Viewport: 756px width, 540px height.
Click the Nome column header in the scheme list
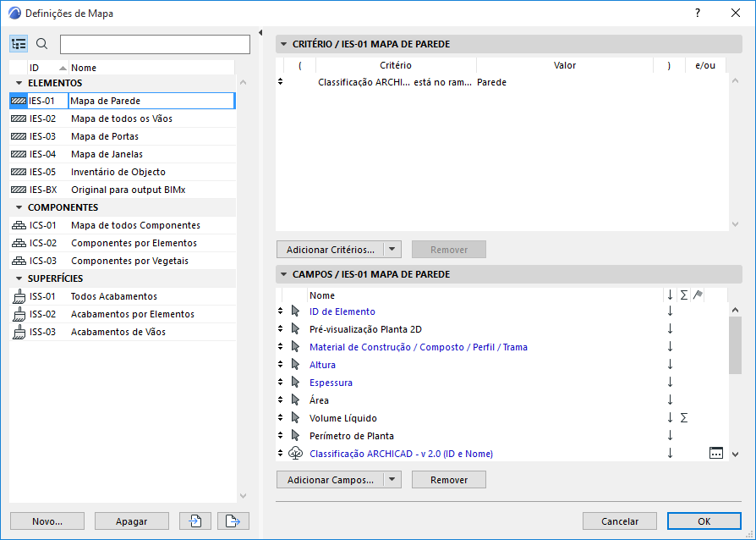pos(151,68)
